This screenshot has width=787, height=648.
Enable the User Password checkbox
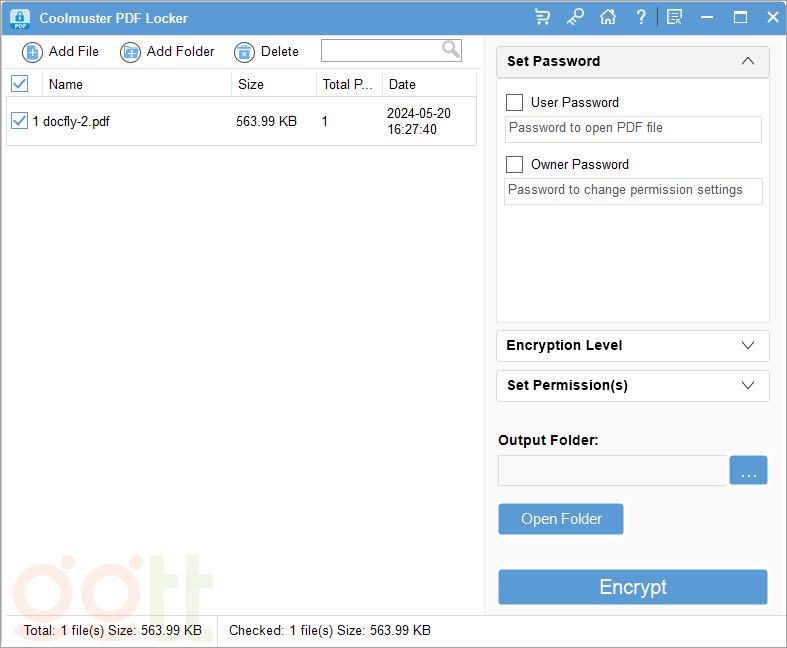pyautogui.click(x=515, y=102)
